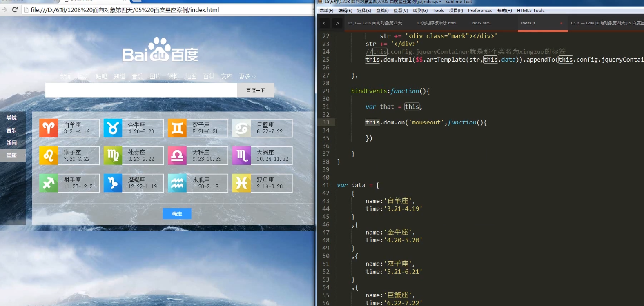Click the Virgo 处女座 zodiac icon
644x306 pixels.
(113, 155)
